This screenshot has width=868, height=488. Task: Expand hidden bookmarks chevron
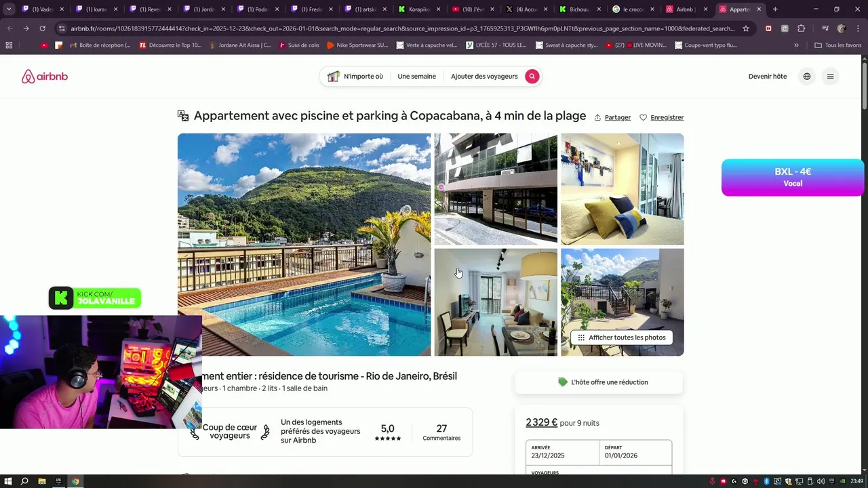(796, 45)
